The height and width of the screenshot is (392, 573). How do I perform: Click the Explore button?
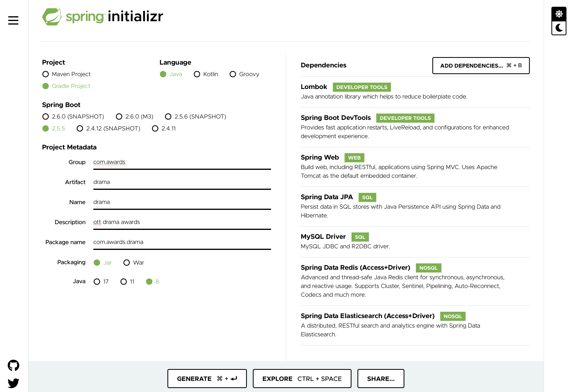click(302, 379)
